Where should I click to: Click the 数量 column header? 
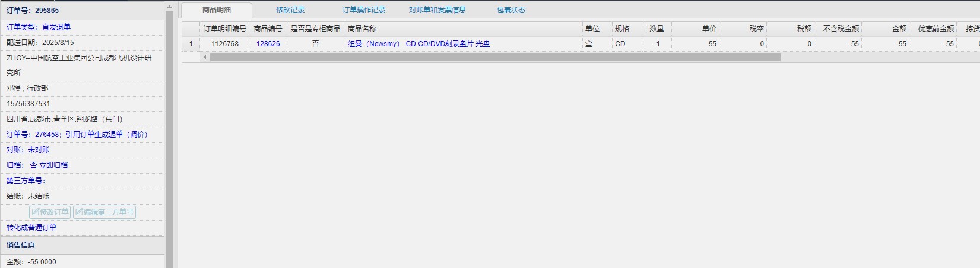656,28
